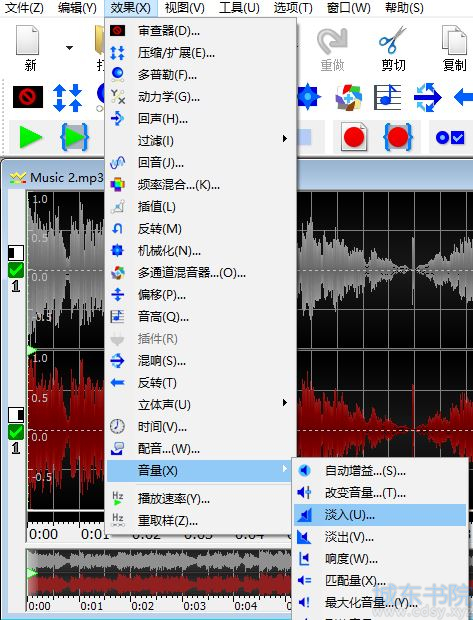This screenshot has width=473, height=620.
Task: Choose 重取样(Z) option
Action: [201, 521]
